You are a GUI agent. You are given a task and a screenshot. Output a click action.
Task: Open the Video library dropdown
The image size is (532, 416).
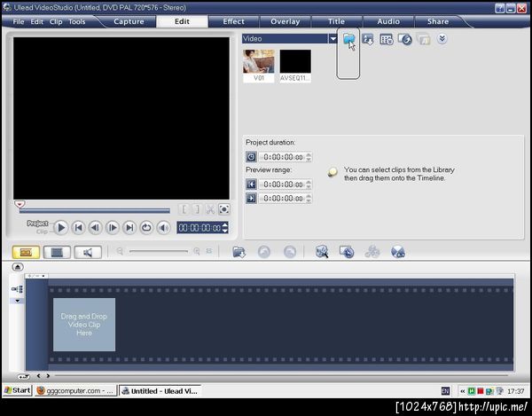(x=332, y=39)
